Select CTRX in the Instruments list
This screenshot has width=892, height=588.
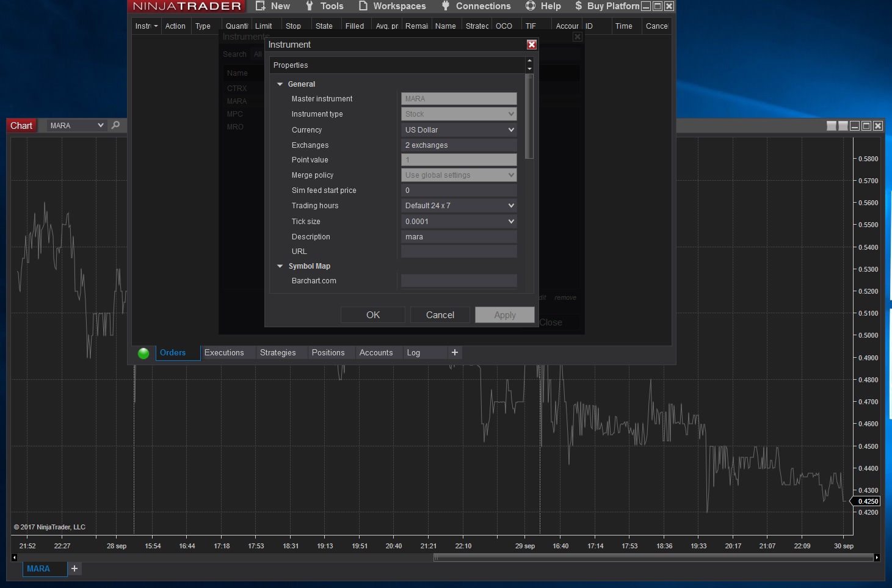(237, 89)
